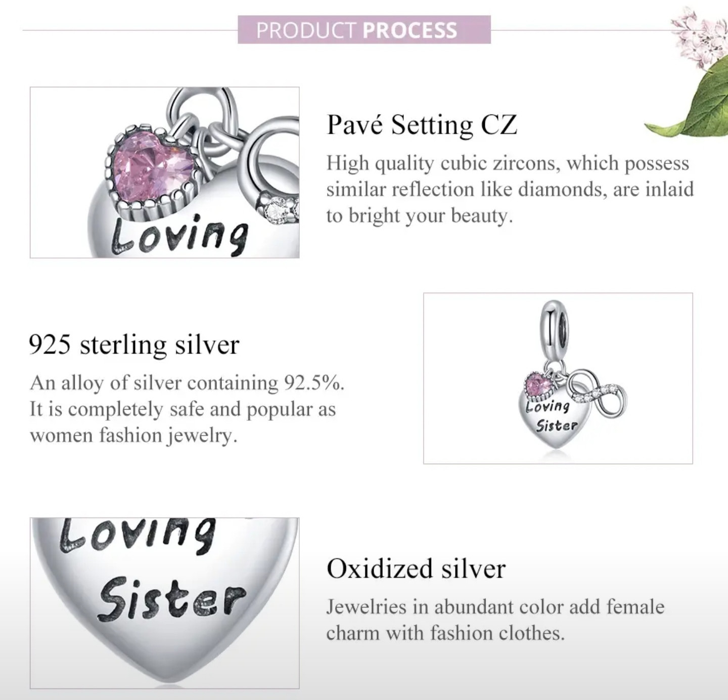
Task: Click the large pink heart-shaped stone
Action: (x=153, y=169)
